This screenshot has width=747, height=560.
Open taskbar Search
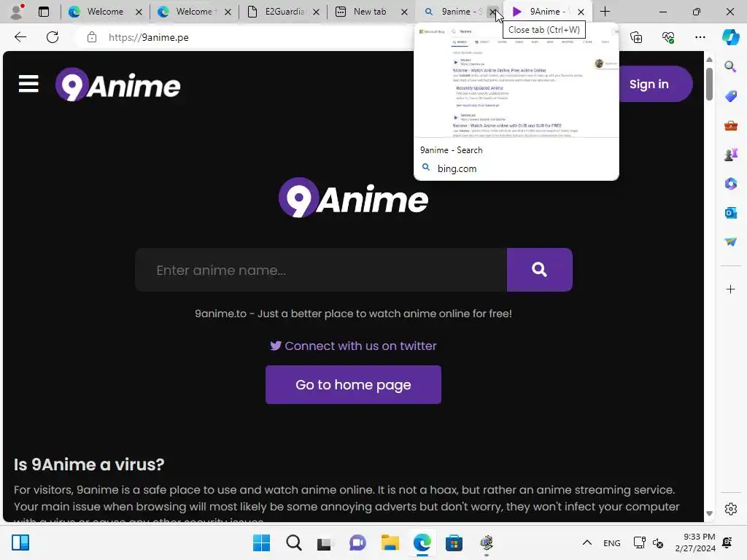(293, 542)
